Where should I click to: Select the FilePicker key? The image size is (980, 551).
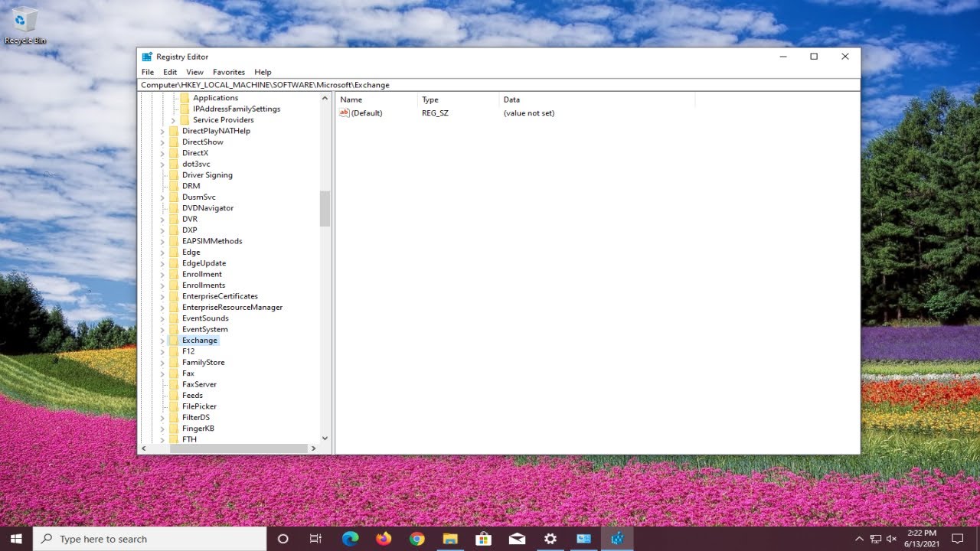(199, 406)
